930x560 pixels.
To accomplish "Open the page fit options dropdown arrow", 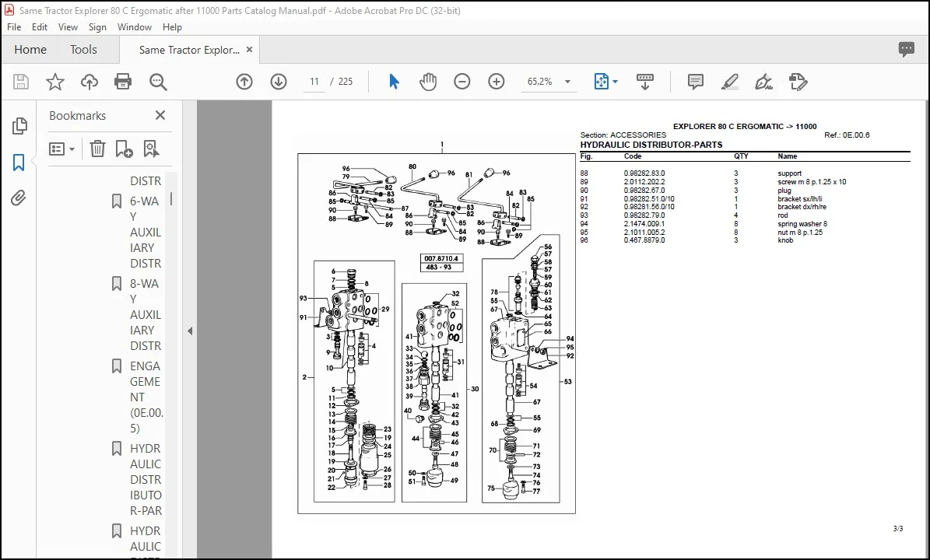I will pos(615,82).
